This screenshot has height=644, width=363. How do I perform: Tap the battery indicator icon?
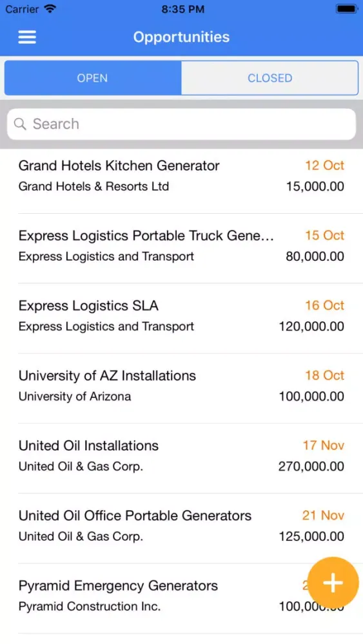click(346, 8)
